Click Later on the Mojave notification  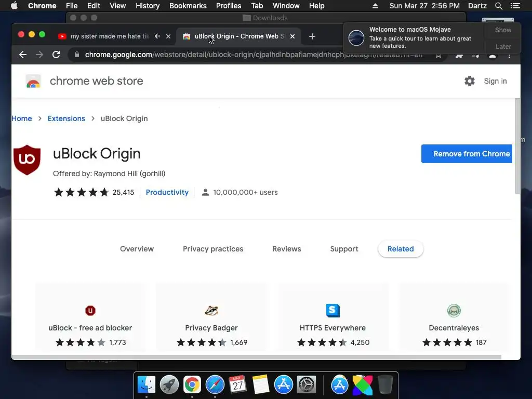click(503, 46)
